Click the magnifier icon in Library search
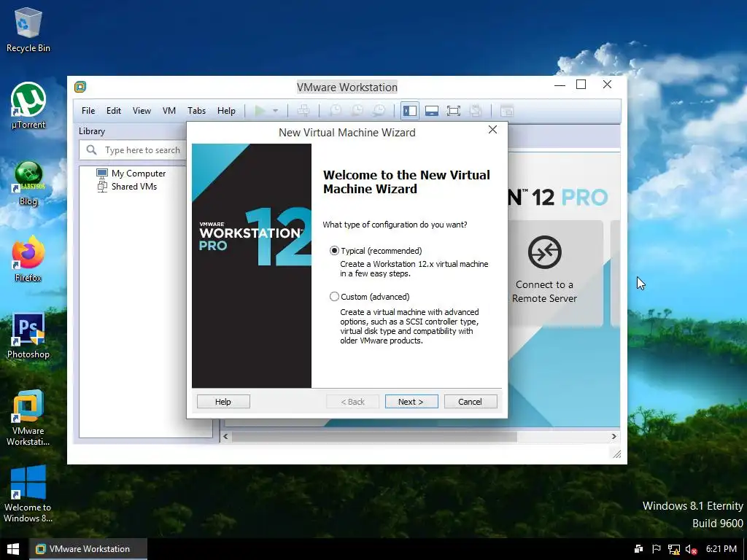The height and width of the screenshot is (560, 747). [91, 150]
